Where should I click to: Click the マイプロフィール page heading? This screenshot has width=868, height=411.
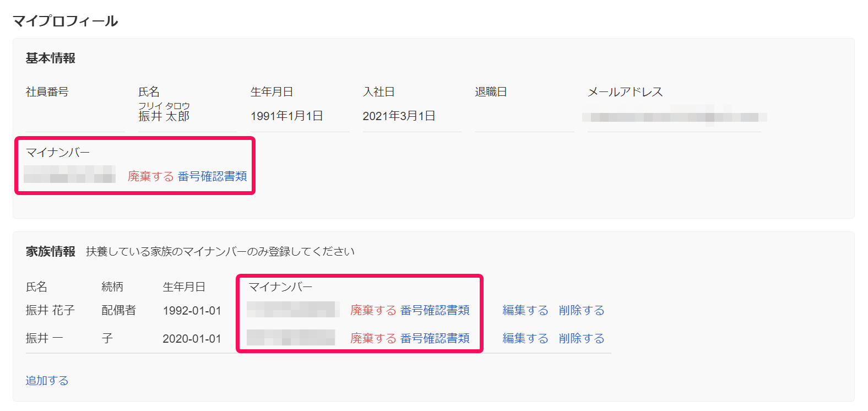65,21
